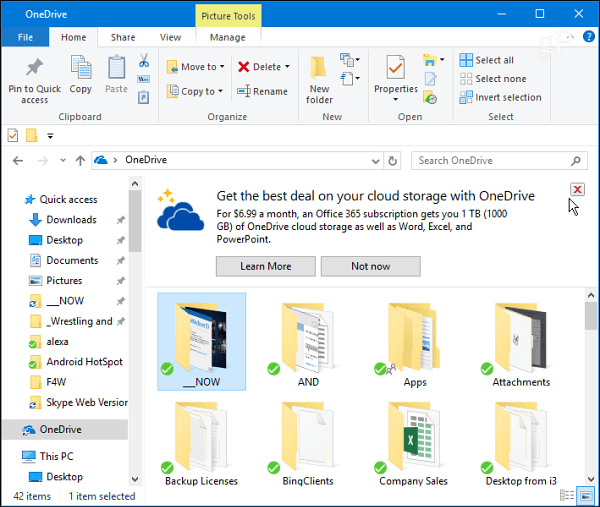Open Downloads in navigation pane
The height and width of the screenshot is (507, 600).
point(72,220)
